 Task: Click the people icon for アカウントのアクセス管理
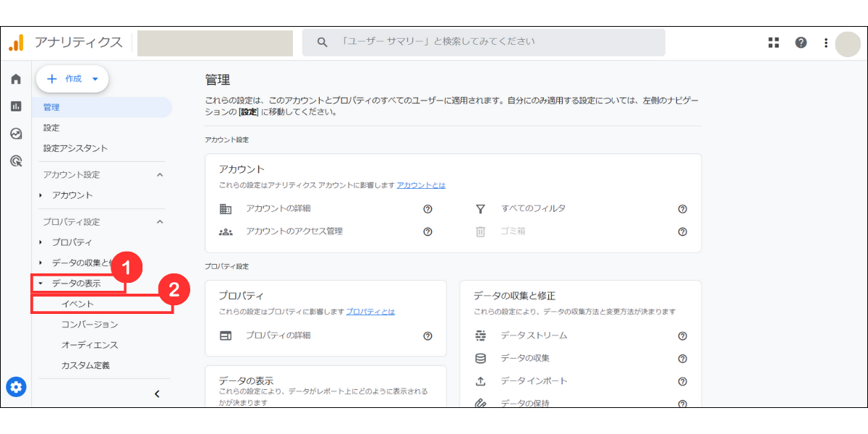coord(226,232)
